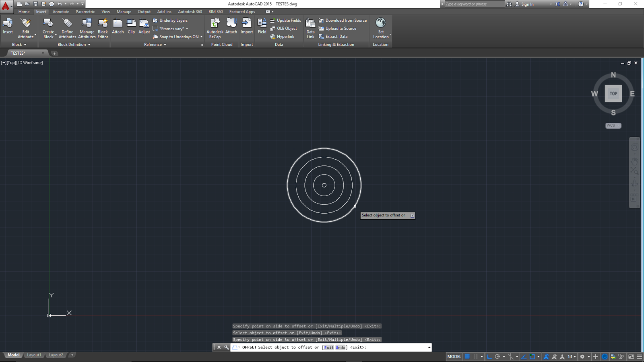Toggle grid display in status bar
This screenshot has width=644, height=362.
tap(467, 356)
